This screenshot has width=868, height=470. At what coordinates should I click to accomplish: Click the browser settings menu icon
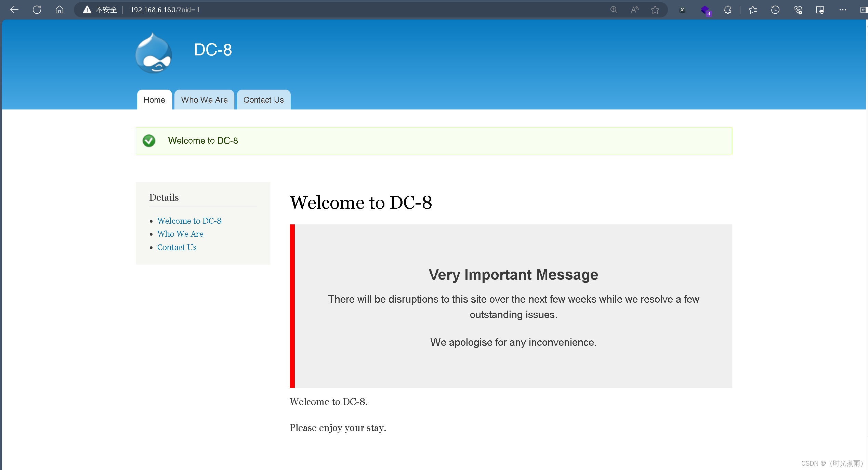point(841,10)
